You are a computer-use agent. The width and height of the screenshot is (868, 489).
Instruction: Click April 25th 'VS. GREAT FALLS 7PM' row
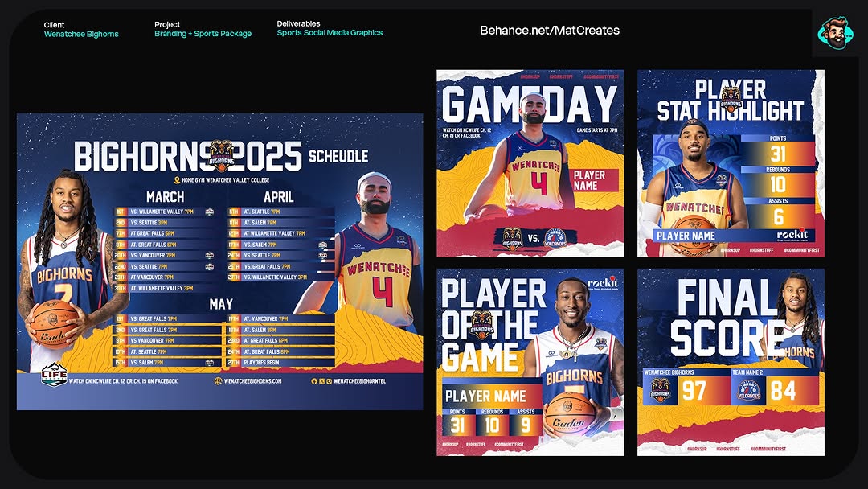pos(281,266)
